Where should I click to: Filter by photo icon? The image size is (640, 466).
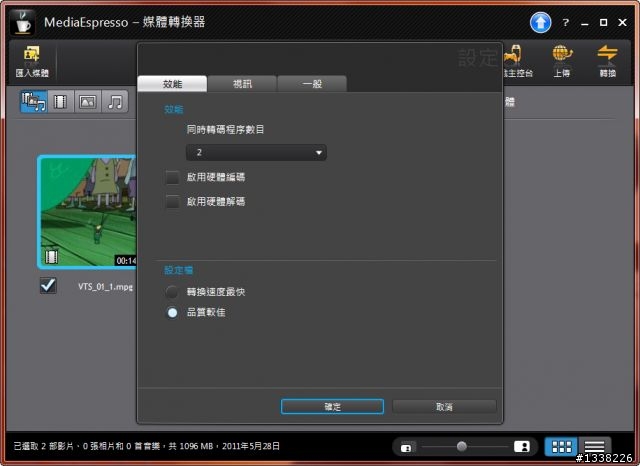point(87,102)
